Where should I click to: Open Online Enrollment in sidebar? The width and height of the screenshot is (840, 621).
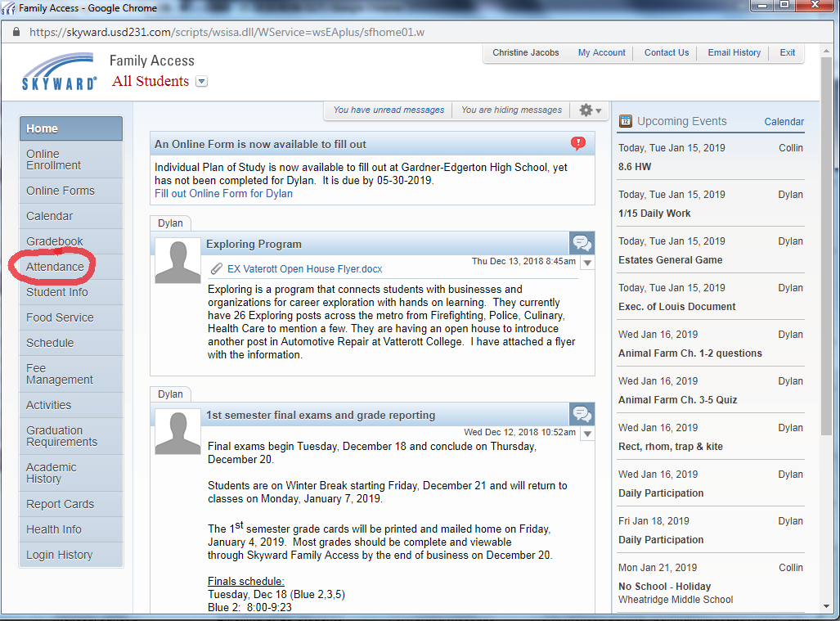(71, 160)
